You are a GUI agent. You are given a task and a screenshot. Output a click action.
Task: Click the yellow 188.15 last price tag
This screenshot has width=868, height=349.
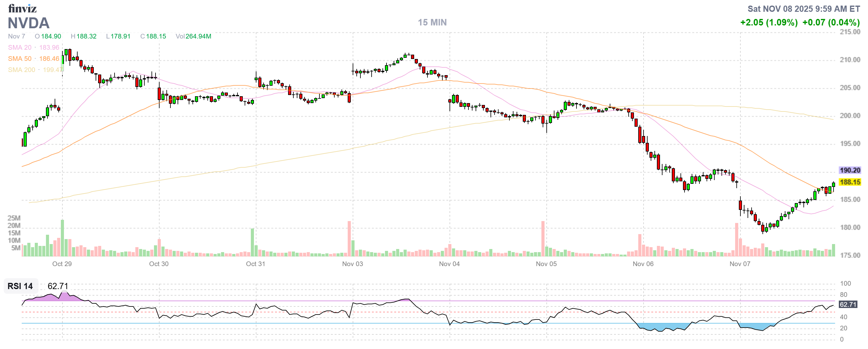pyautogui.click(x=850, y=182)
